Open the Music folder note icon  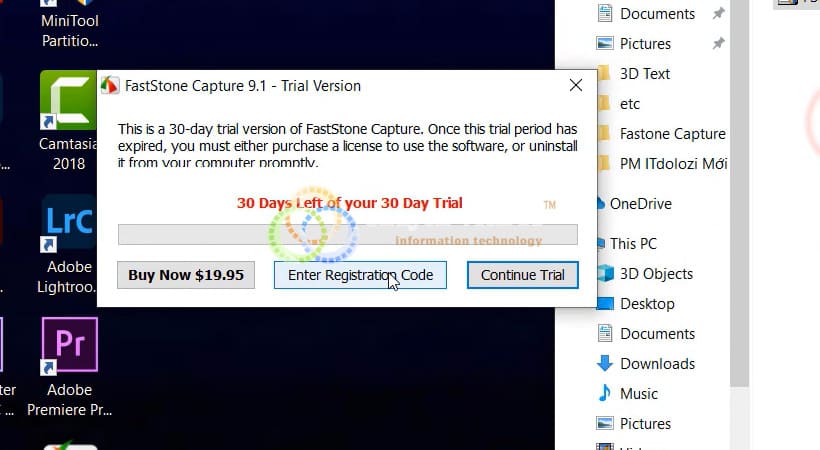[x=605, y=393]
